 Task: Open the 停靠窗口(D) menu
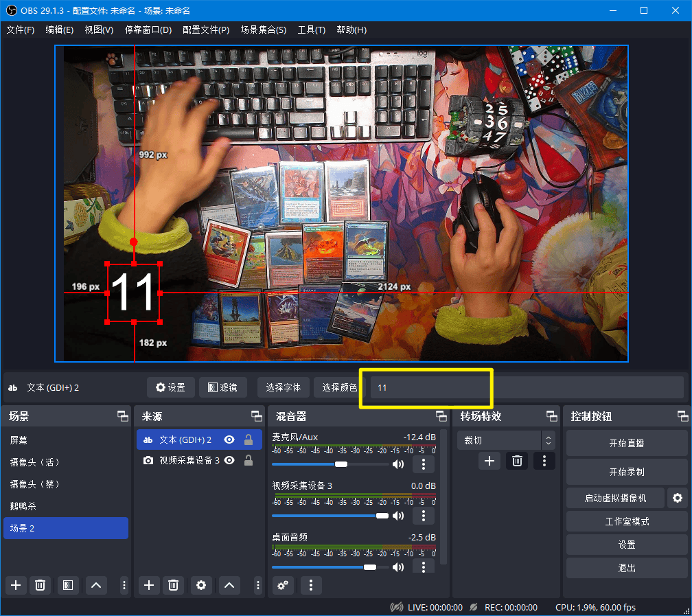(148, 30)
